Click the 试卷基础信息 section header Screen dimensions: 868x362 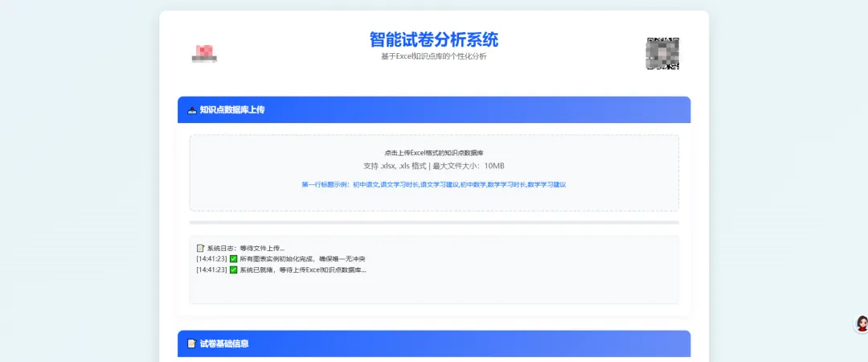(434, 343)
